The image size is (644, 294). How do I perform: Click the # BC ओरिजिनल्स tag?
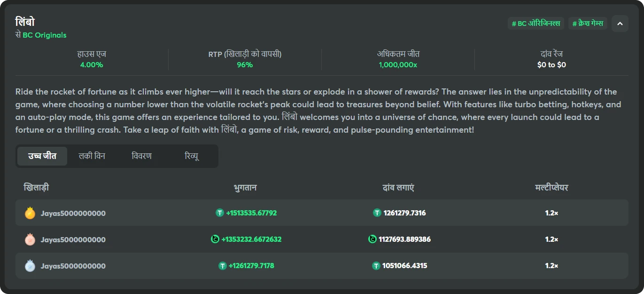click(535, 24)
